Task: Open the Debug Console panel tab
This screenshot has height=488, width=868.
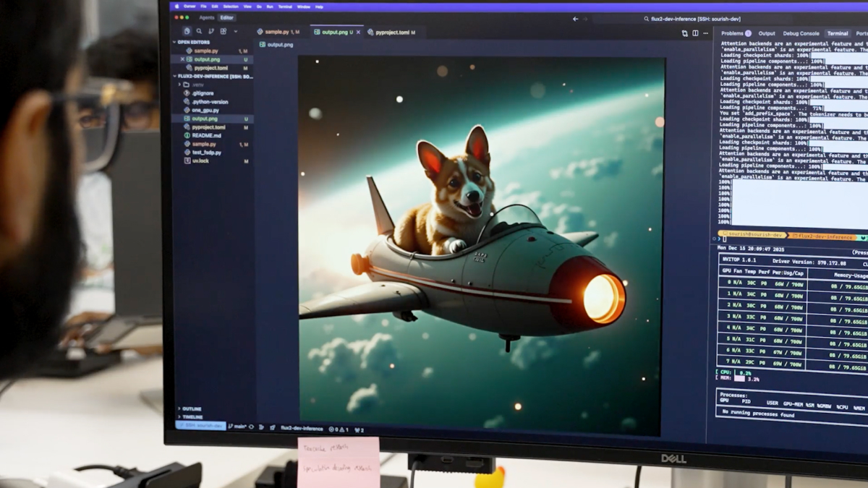Action: tap(801, 33)
